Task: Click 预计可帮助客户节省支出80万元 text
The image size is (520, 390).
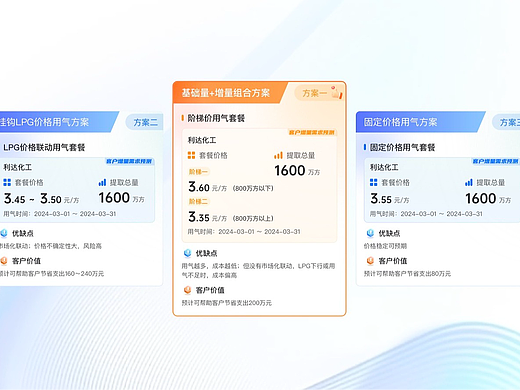Action: (x=407, y=274)
